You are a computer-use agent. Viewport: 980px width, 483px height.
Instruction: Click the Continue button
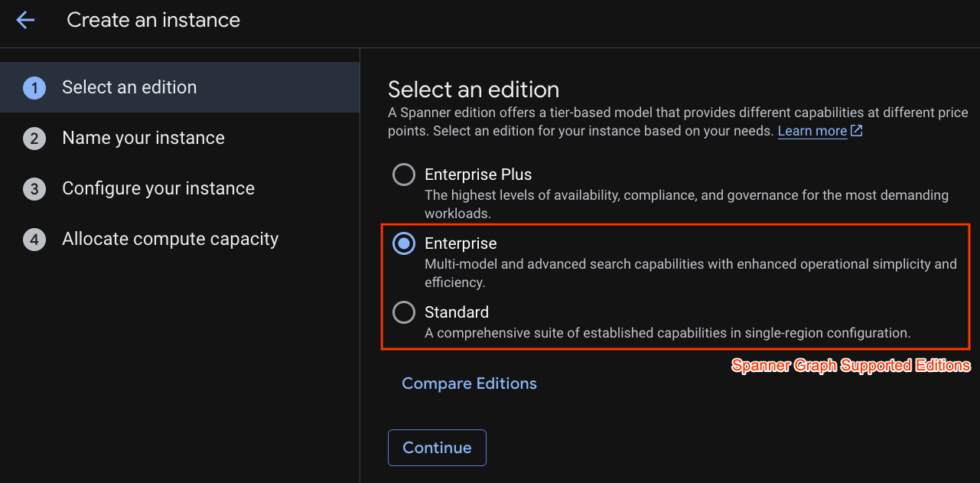pyautogui.click(x=437, y=448)
